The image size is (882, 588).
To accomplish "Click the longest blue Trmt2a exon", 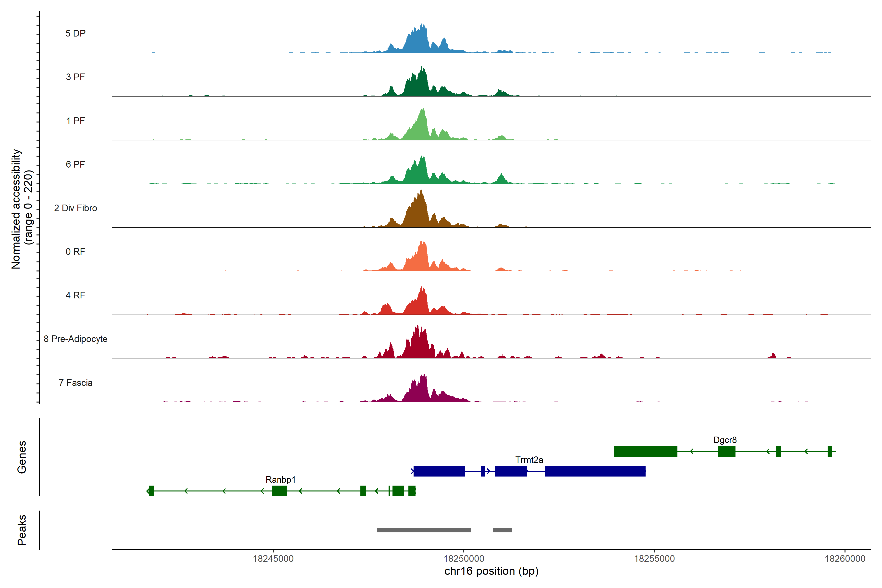I will click(x=595, y=471).
